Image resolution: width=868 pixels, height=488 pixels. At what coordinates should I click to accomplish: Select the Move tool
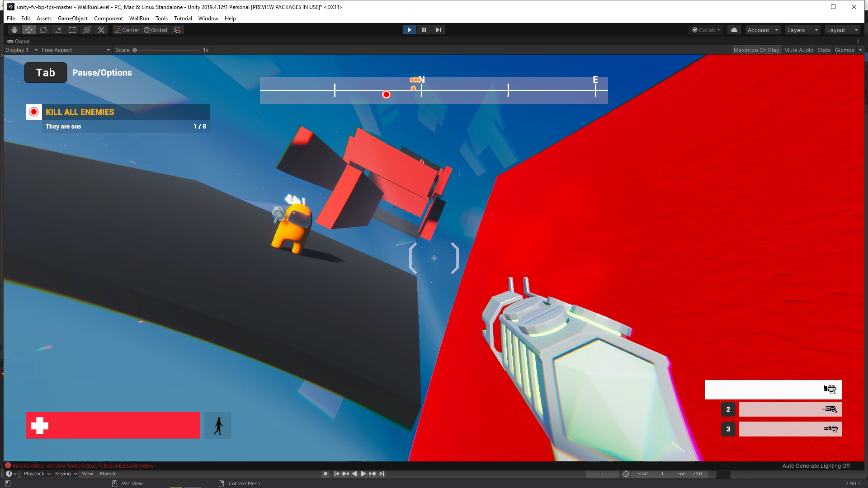(x=29, y=30)
